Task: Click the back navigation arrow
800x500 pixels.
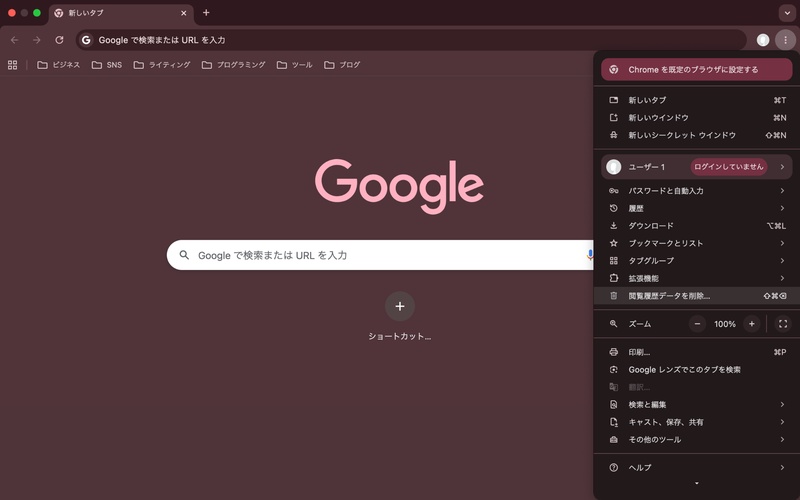Action: (x=14, y=40)
